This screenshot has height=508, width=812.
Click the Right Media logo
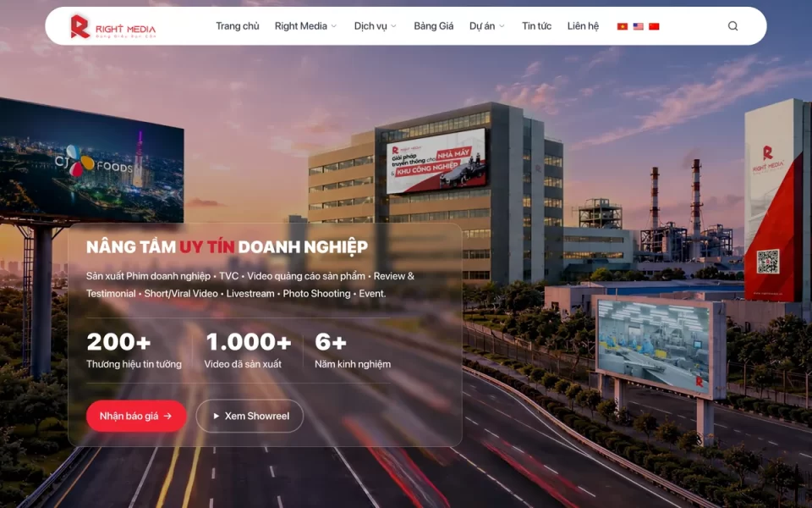click(x=112, y=26)
